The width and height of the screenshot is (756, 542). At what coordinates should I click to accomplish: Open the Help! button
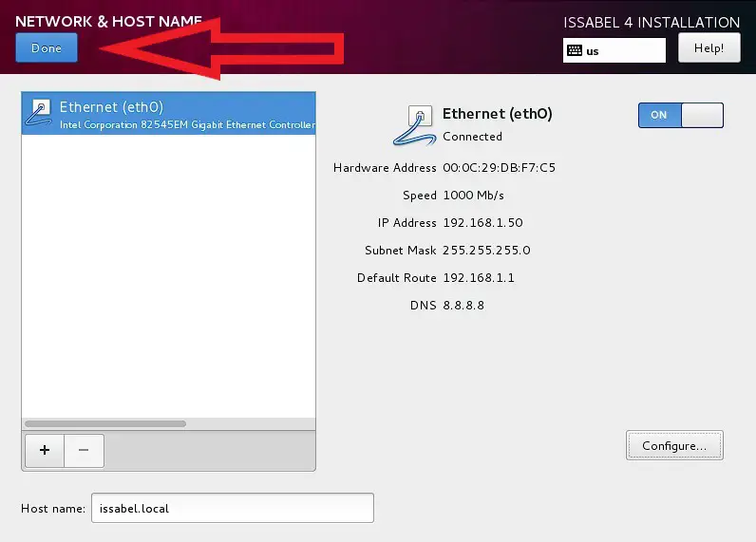tap(709, 47)
